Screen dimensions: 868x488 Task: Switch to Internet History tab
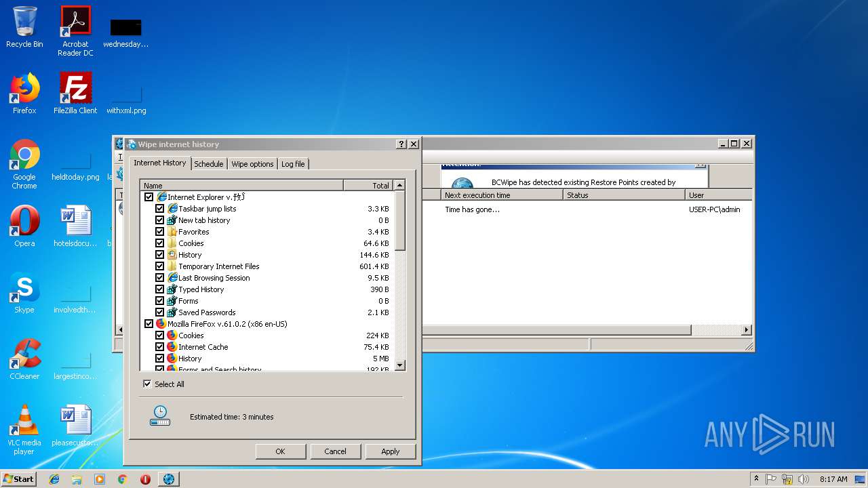click(160, 163)
